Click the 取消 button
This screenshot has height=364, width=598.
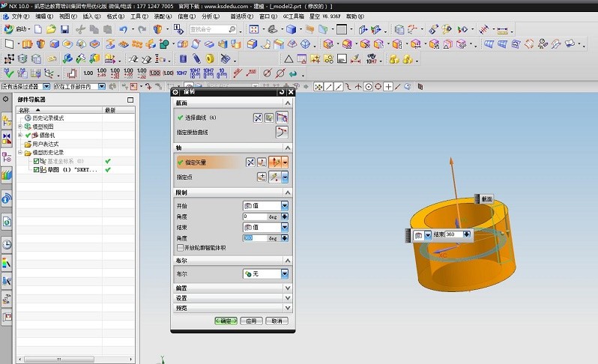(x=277, y=321)
